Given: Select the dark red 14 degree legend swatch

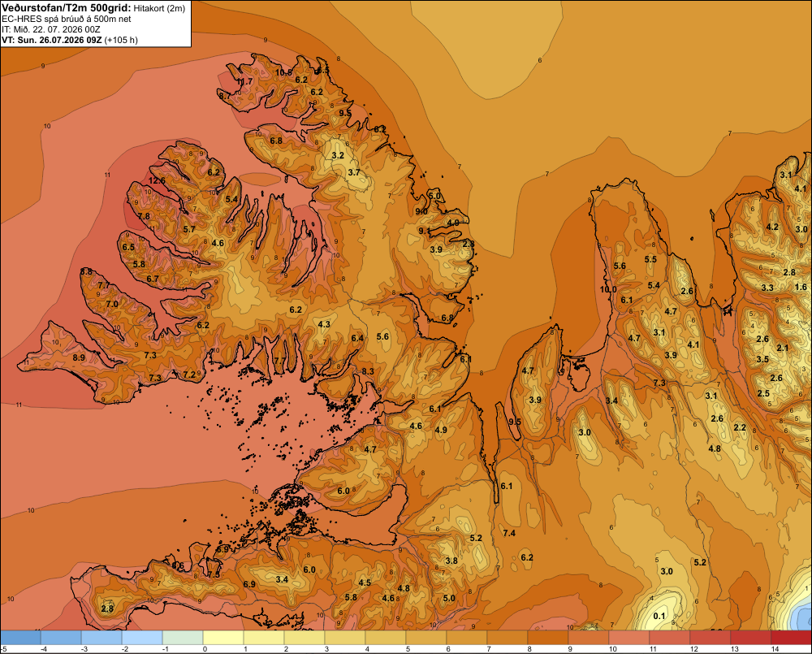Looking at the screenshot, I should 791,638.
